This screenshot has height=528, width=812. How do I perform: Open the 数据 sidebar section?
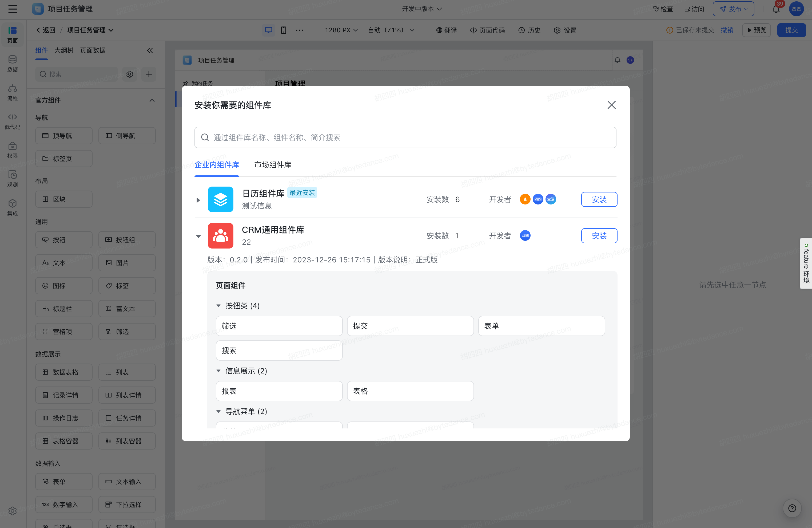pos(13,64)
